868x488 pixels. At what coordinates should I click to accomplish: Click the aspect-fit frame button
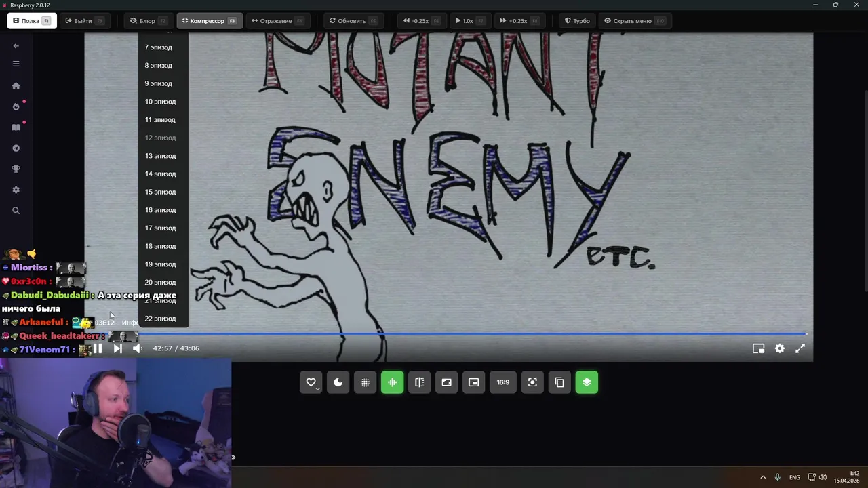click(x=447, y=382)
